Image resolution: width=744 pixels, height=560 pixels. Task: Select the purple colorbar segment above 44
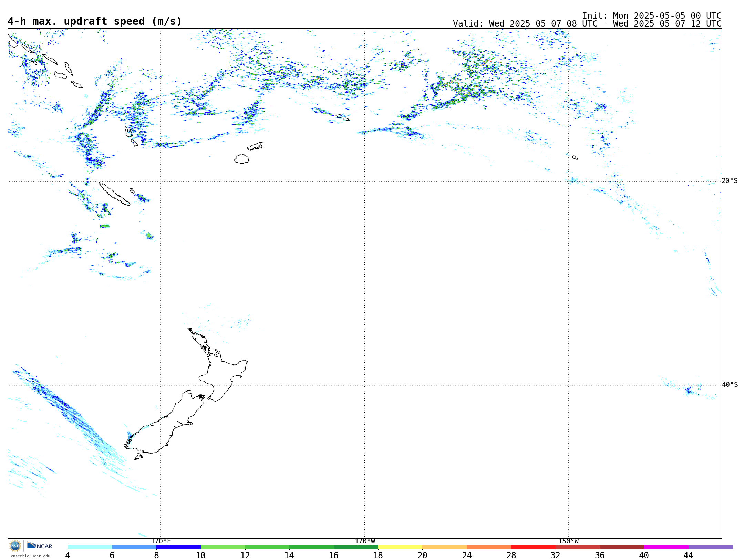[x=711, y=547]
